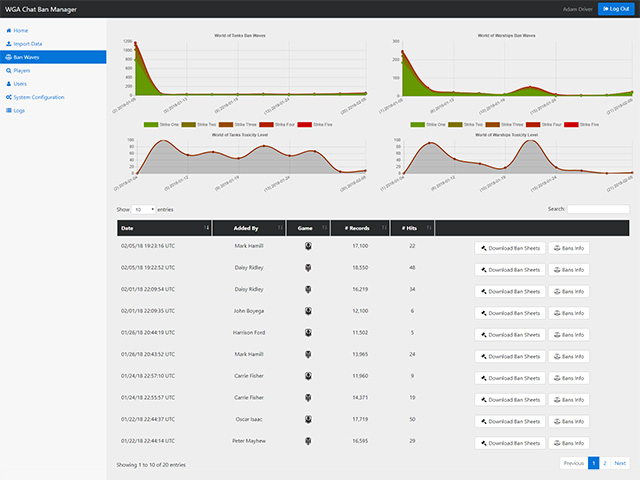Image resolution: width=640 pixels, height=480 pixels.
Task: Click the table Search input field
Action: click(x=598, y=209)
